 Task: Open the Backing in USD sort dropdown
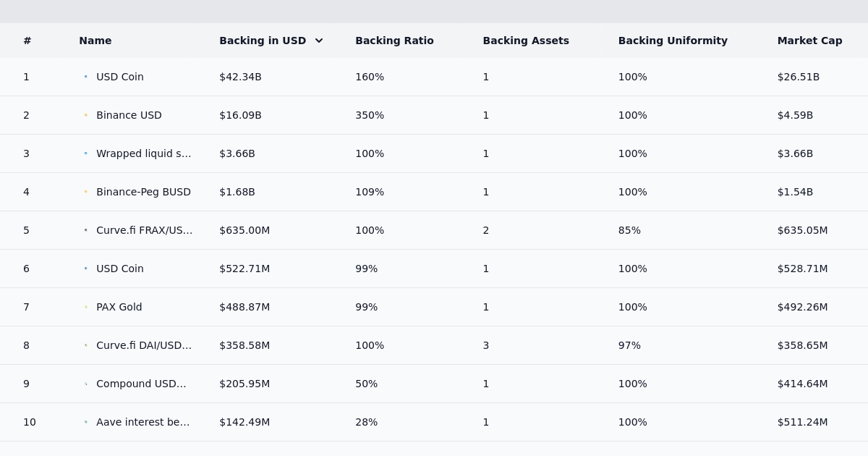coord(318,41)
